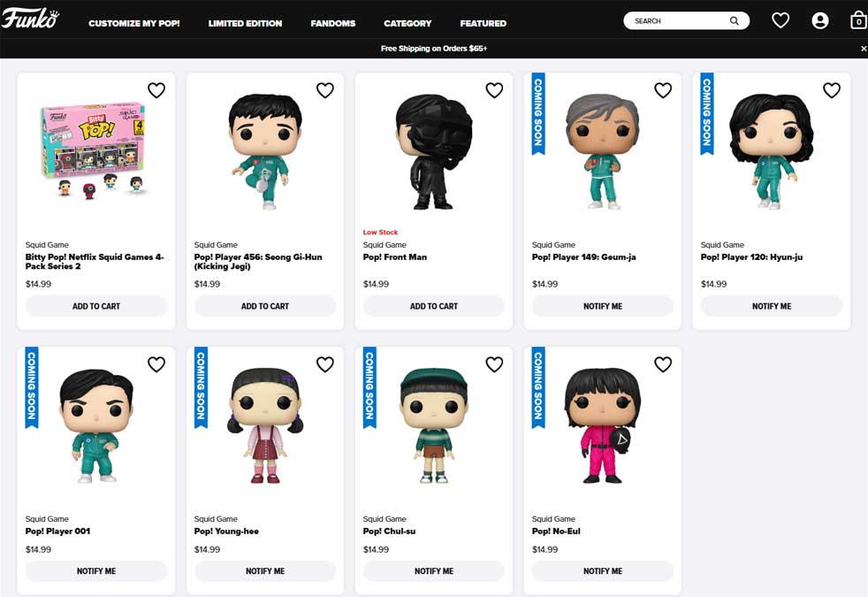Select Customize My Pop! in navigation
Viewport: 868px width, 597px height.
point(134,23)
